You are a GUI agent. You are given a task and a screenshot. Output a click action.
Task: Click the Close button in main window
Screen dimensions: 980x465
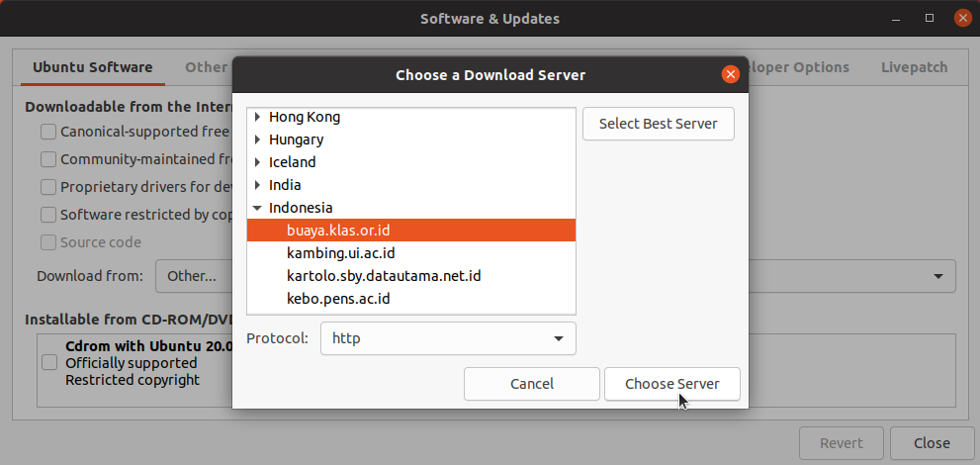pyautogui.click(x=932, y=443)
